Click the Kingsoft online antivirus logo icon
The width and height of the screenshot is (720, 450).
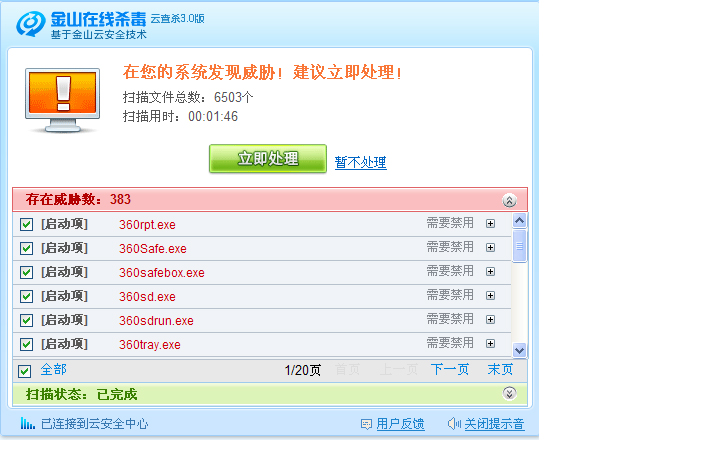(31, 24)
